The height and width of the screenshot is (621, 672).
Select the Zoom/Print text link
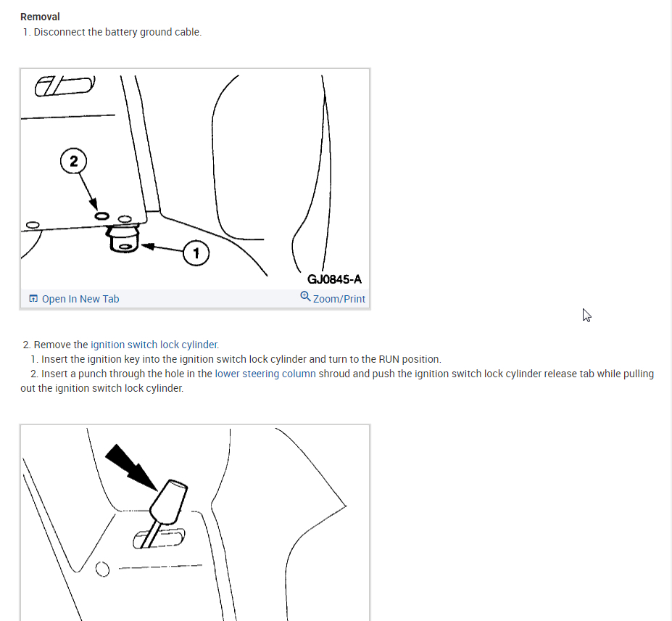(339, 299)
